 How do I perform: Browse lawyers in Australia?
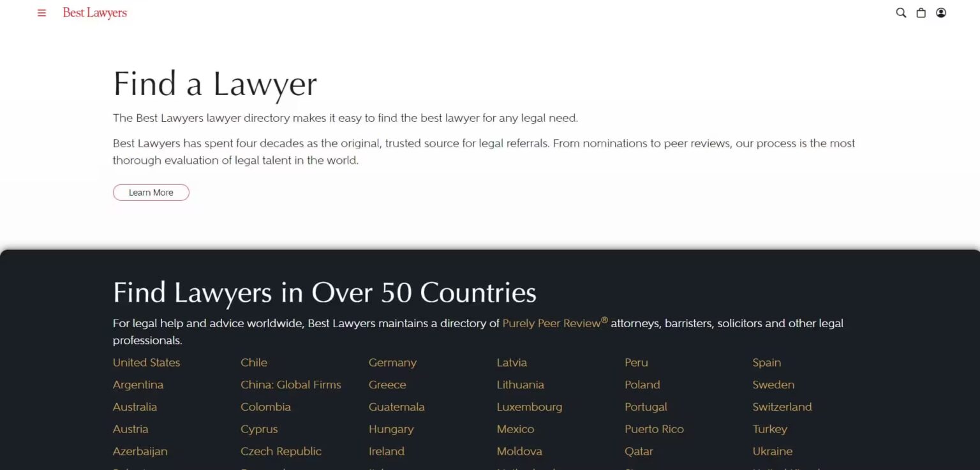click(135, 406)
